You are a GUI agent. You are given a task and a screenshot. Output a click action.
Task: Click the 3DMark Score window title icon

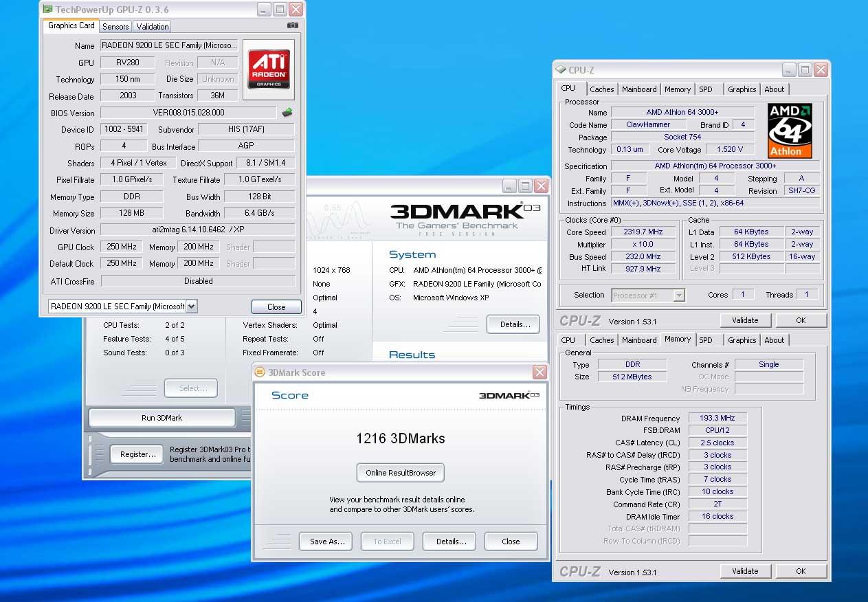tap(260, 372)
